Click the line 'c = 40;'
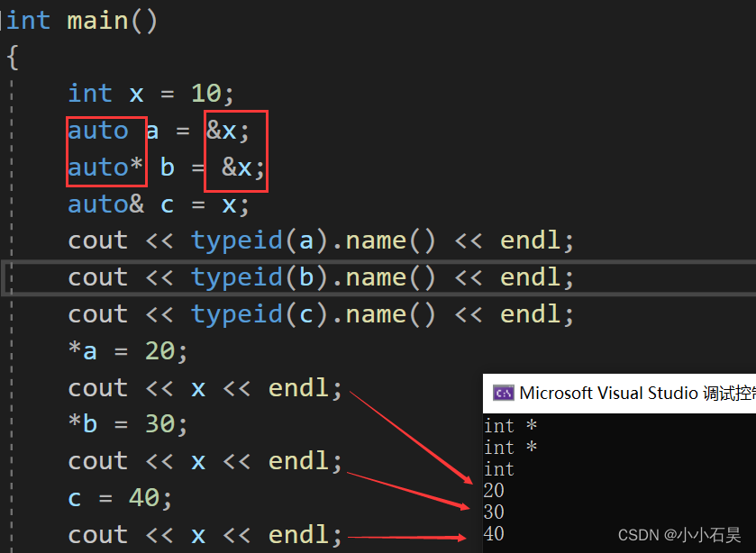 point(120,499)
